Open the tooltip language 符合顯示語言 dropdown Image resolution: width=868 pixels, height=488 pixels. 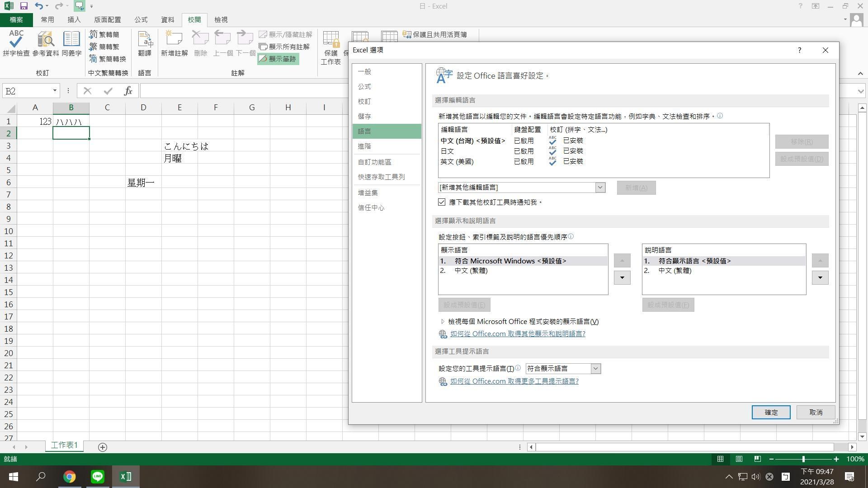coord(596,368)
